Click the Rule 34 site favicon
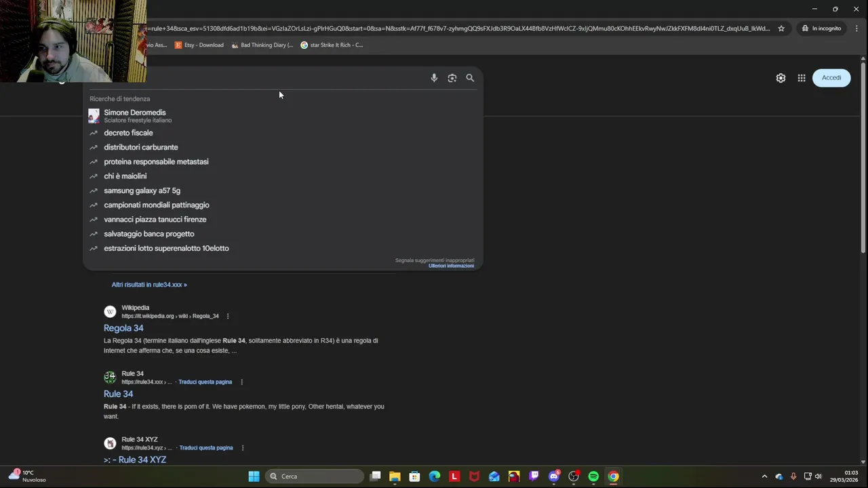Viewport: 868px width, 488px height. point(110,378)
